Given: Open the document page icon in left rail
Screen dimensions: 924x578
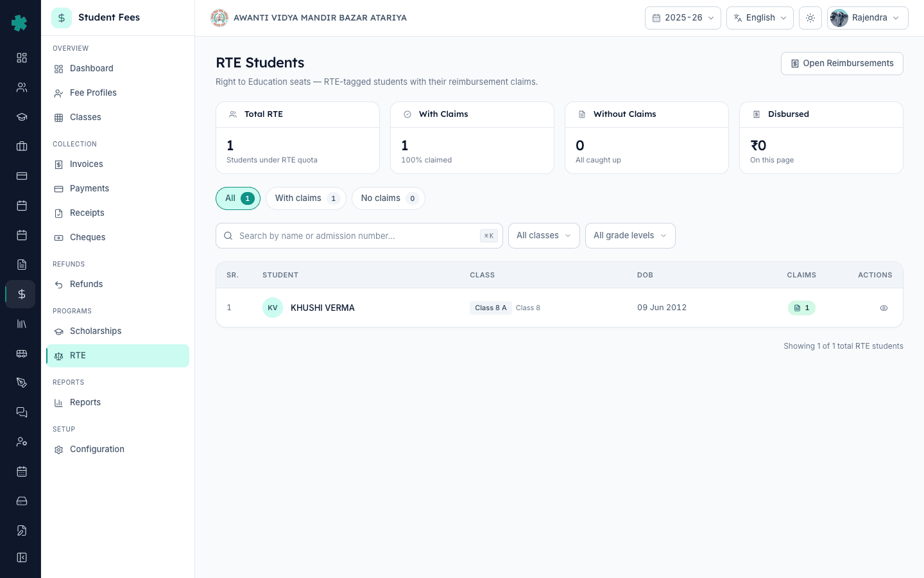Looking at the screenshot, I should click(22, 265).
